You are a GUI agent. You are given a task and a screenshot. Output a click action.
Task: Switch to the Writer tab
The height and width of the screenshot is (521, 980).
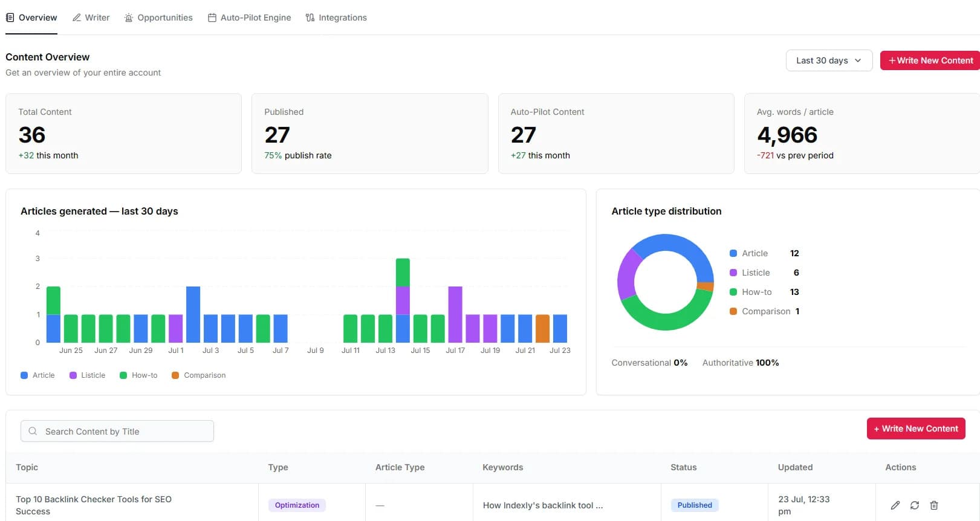[91, 18]
